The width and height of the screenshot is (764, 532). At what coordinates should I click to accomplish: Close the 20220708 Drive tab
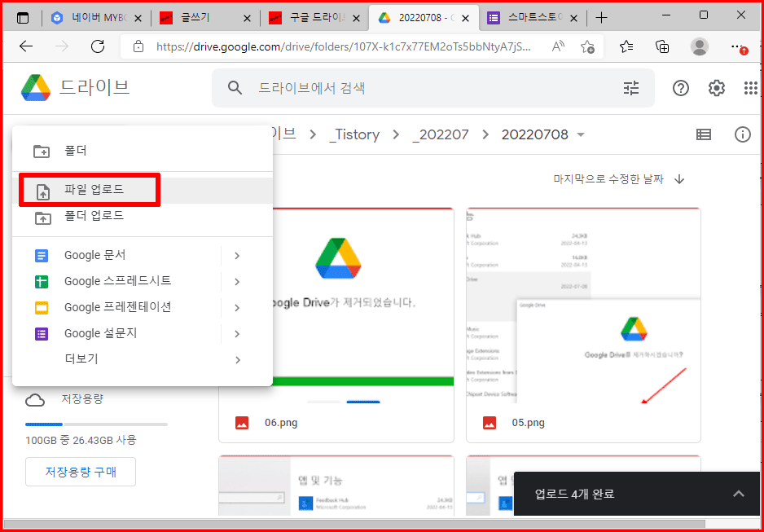[465, 19]
